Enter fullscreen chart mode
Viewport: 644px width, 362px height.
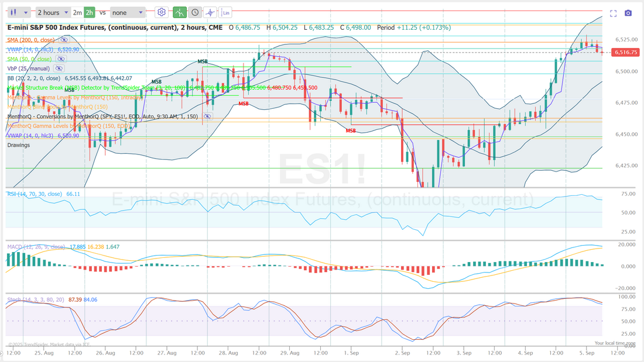pyautogui.click(x=614, y=13)
